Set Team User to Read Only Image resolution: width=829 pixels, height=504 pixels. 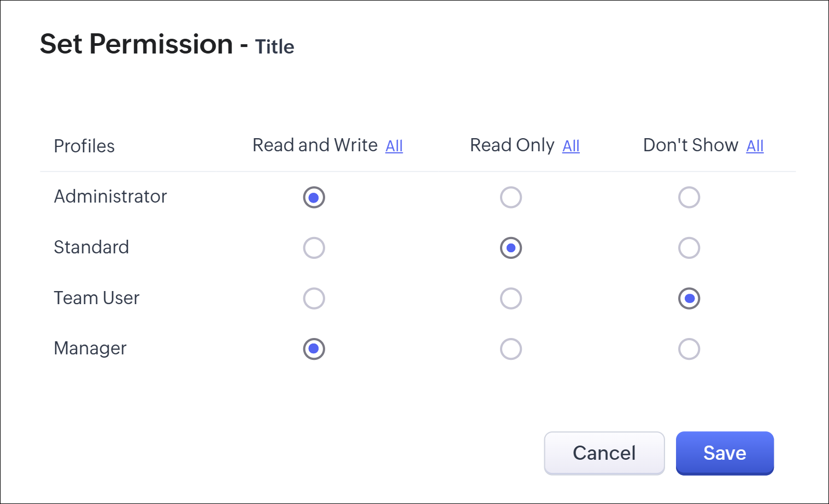tap(510, 299)
